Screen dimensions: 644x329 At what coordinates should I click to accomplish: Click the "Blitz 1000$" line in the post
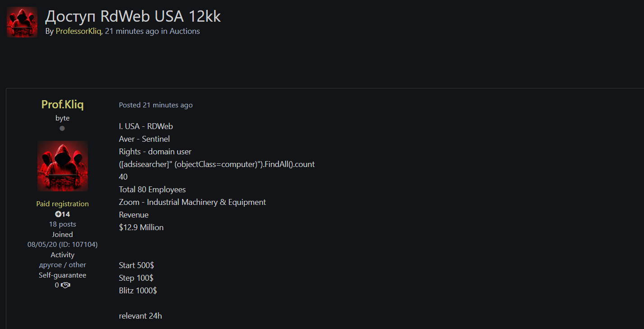click(138, 290)
